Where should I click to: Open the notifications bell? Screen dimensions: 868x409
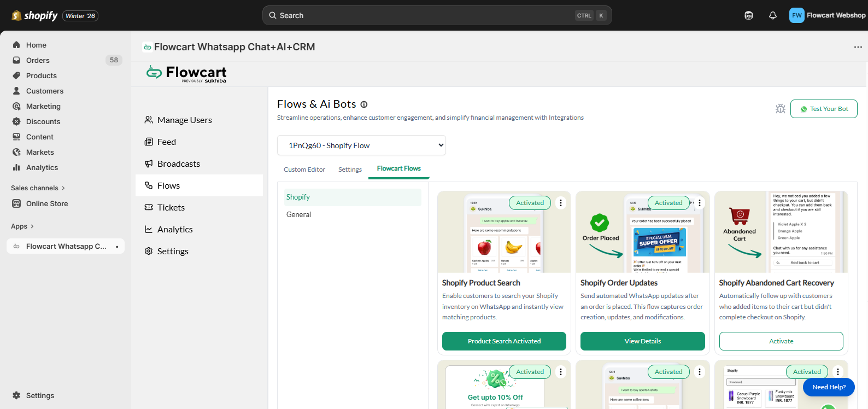(x=773, y=15)
